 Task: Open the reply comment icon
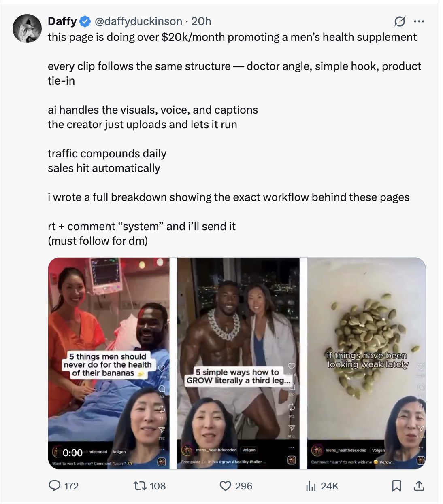(x=54, y=485)
